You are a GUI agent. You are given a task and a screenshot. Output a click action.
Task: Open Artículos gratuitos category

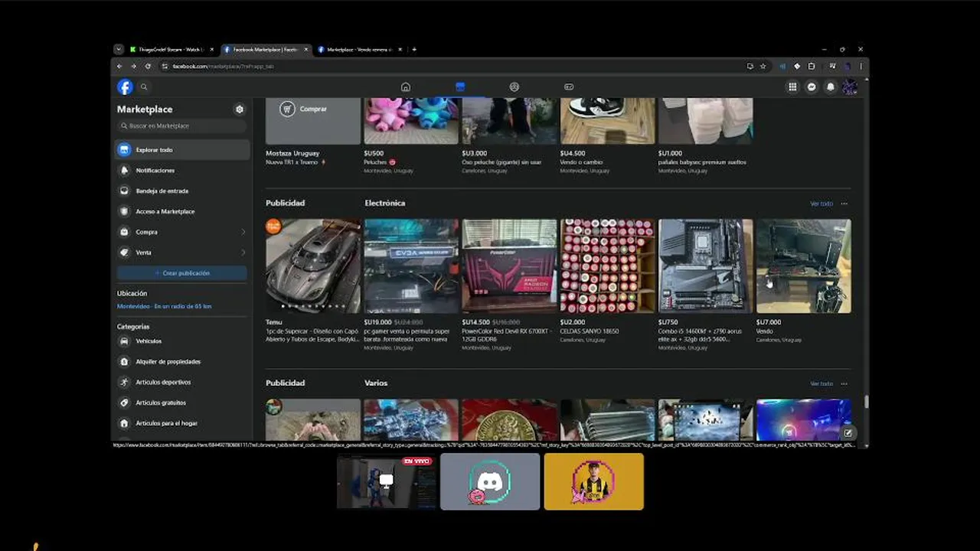coord(183,403)
